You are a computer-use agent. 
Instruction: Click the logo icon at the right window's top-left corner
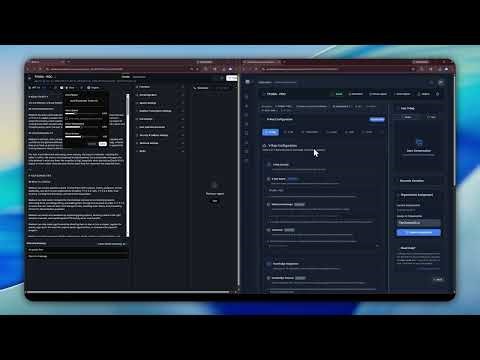pos(248,82)
